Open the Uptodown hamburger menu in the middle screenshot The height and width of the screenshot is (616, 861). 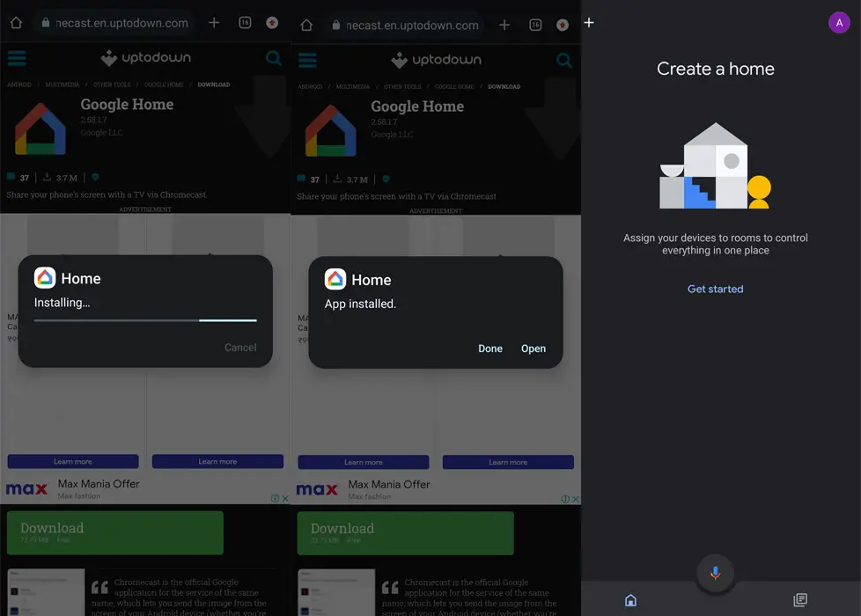coord(307,61)
